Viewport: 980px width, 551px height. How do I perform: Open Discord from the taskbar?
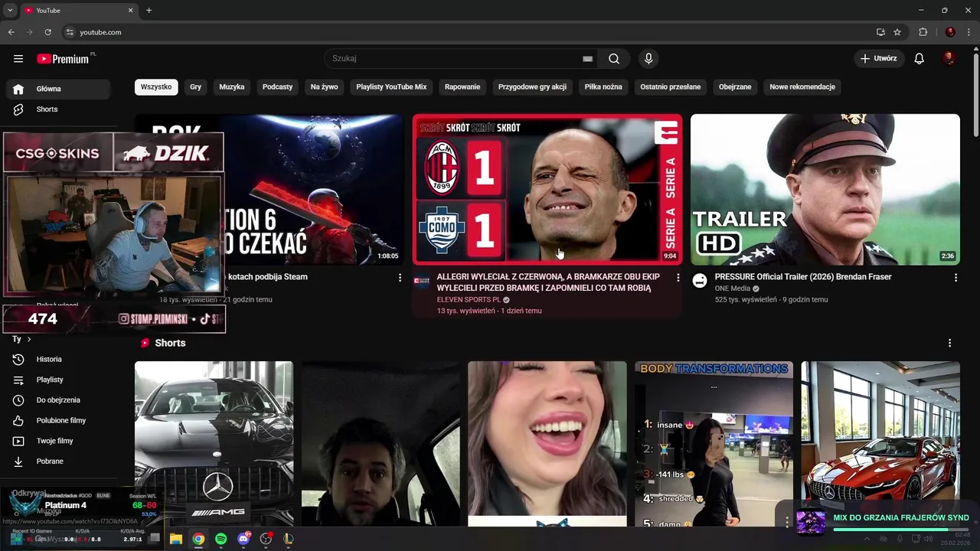click(243, 539)
